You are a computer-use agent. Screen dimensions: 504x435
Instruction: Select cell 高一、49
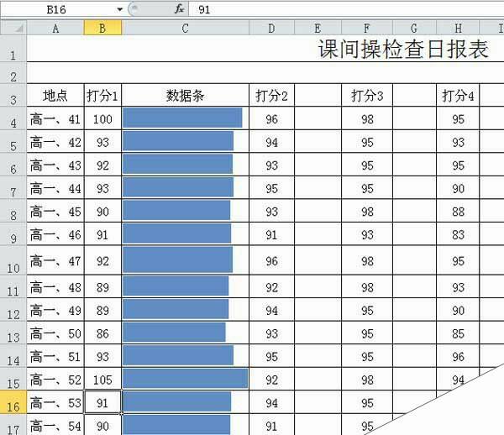click(x=55, y=310)
